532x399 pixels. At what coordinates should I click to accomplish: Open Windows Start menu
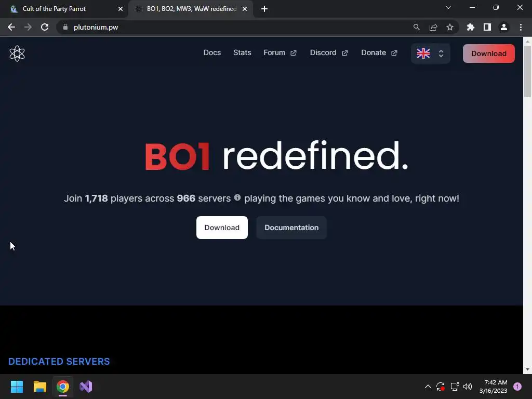17,387
